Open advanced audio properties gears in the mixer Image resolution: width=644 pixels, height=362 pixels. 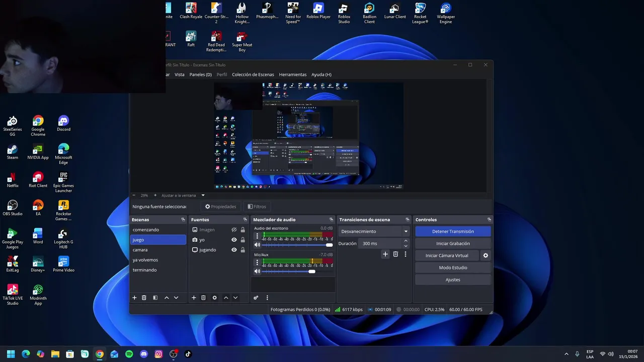[256, 298]
